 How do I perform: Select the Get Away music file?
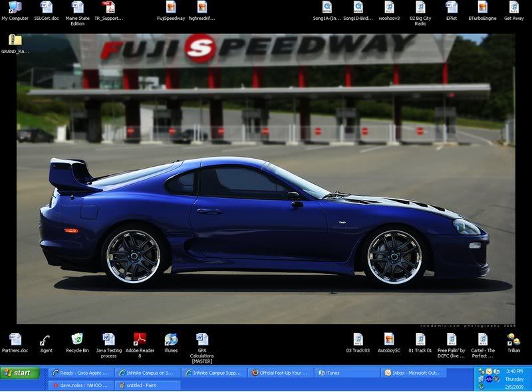[513, 8]
